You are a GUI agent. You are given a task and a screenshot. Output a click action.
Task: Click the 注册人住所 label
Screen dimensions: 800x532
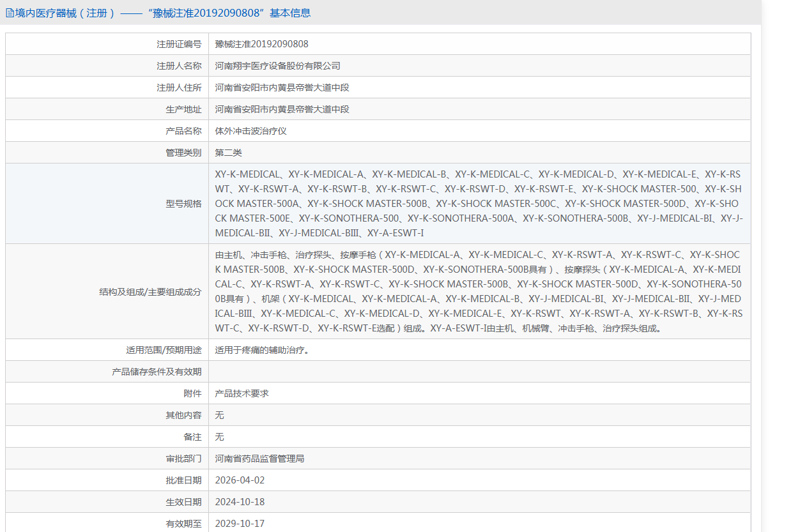[x=179, y=87]
